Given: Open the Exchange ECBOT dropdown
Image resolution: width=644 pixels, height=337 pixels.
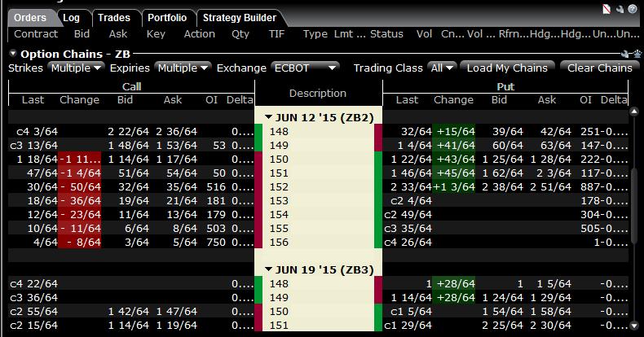Looking at the screenshot, I should click(x=306, y=68).
